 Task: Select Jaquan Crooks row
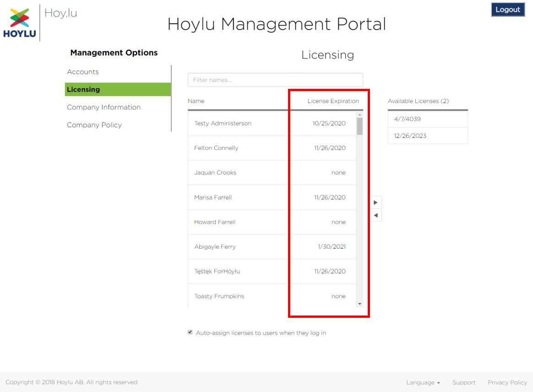tap(272, 173)
